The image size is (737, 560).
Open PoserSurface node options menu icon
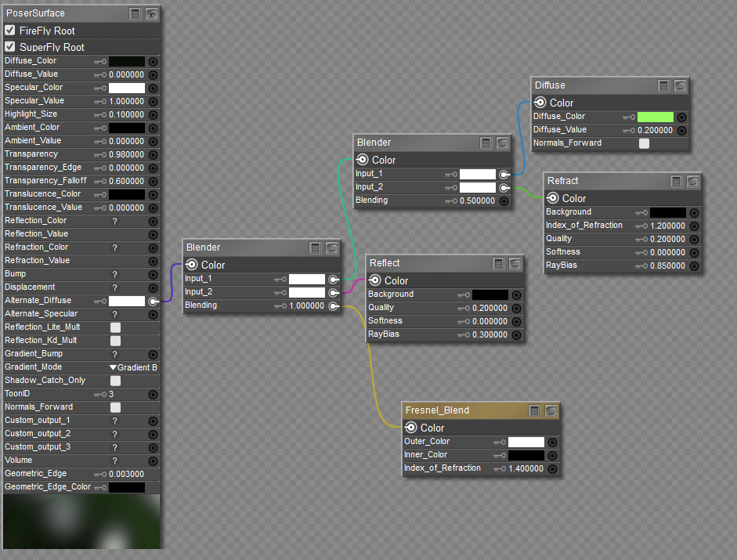coord(135,13)
